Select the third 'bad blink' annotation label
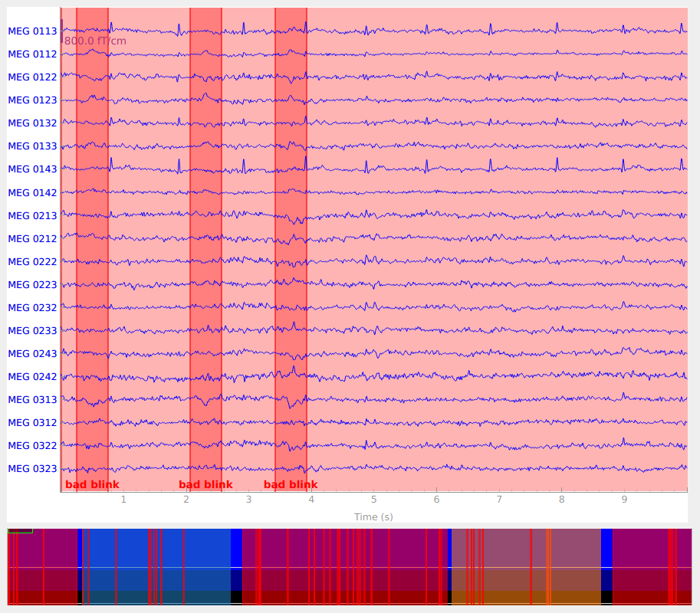 [291, 484]
